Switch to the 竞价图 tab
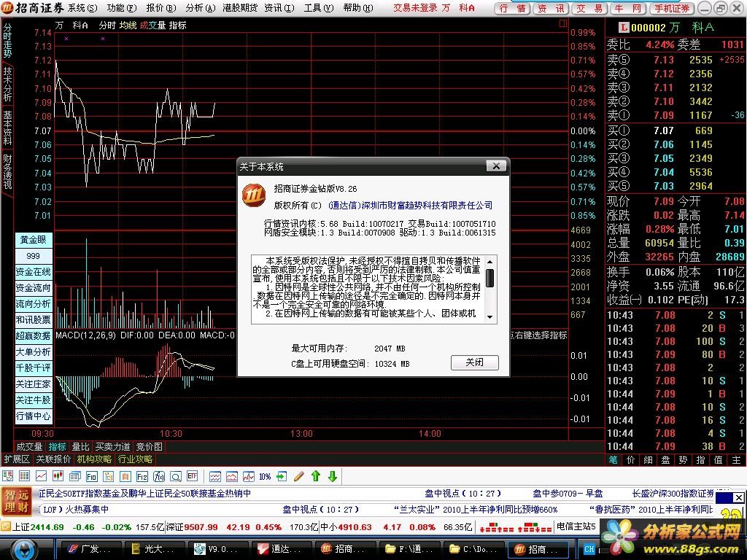Image resolution: width=747 pixels, height=560 pixels. point(149,447)
